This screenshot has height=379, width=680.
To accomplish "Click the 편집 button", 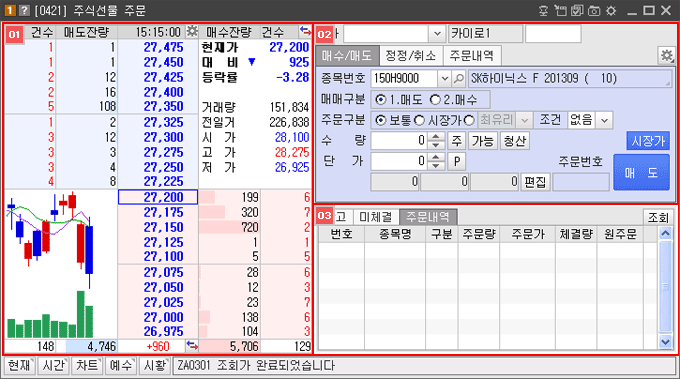I will (535, 182).
